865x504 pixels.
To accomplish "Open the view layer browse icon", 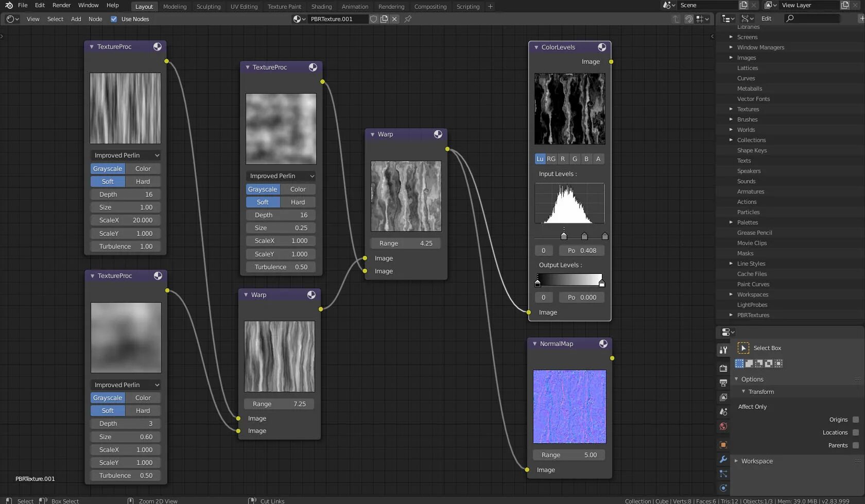I will [770, 5].
